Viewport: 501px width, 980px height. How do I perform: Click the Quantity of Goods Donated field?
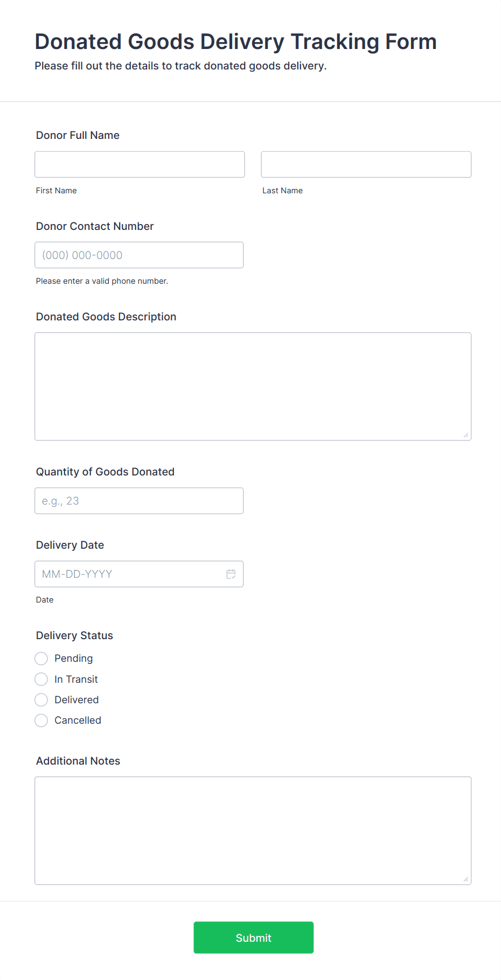[139, 500]
